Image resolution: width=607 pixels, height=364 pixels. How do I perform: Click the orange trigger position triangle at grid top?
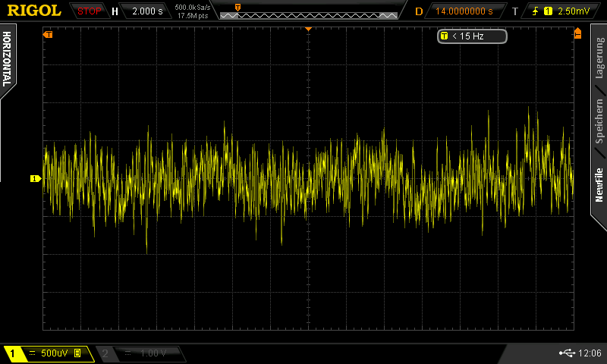click(x=308, y=29)
